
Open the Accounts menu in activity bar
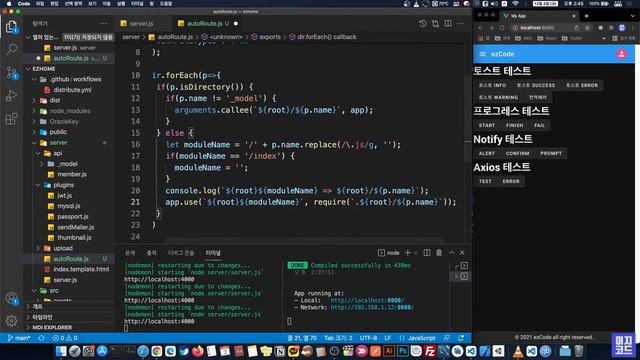[11, 298]
